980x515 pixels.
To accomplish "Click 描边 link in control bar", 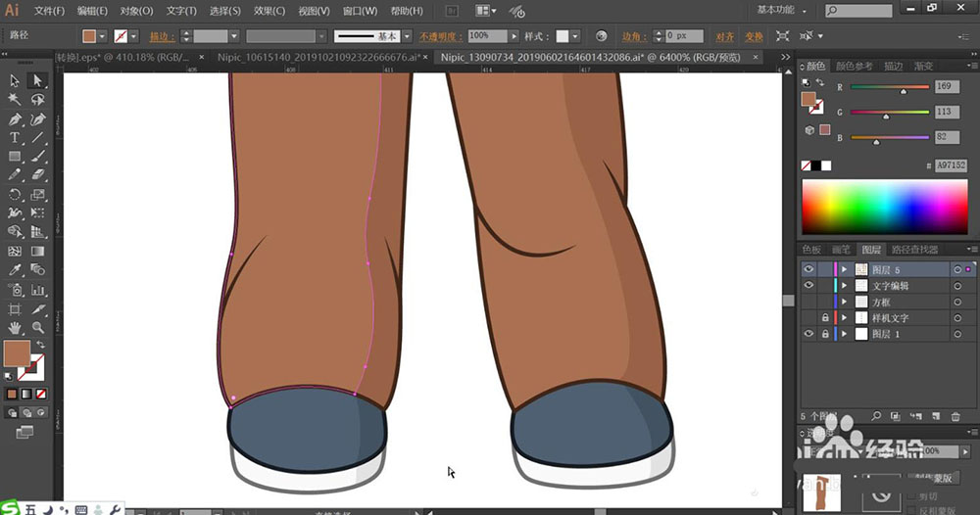I will [x=162, y=37].
